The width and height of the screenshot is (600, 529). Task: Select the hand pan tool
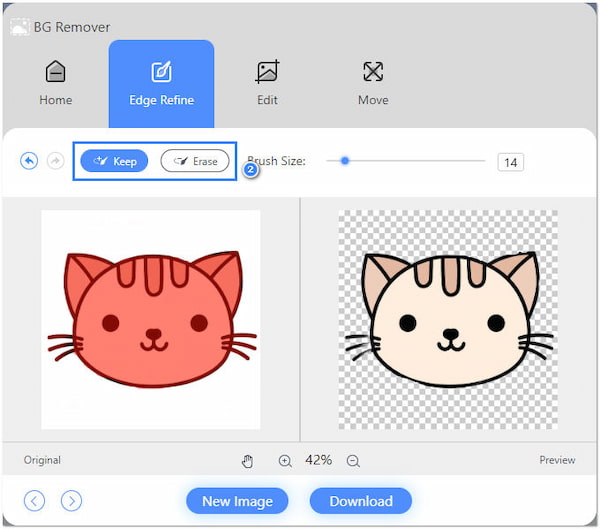click(248, 461)
